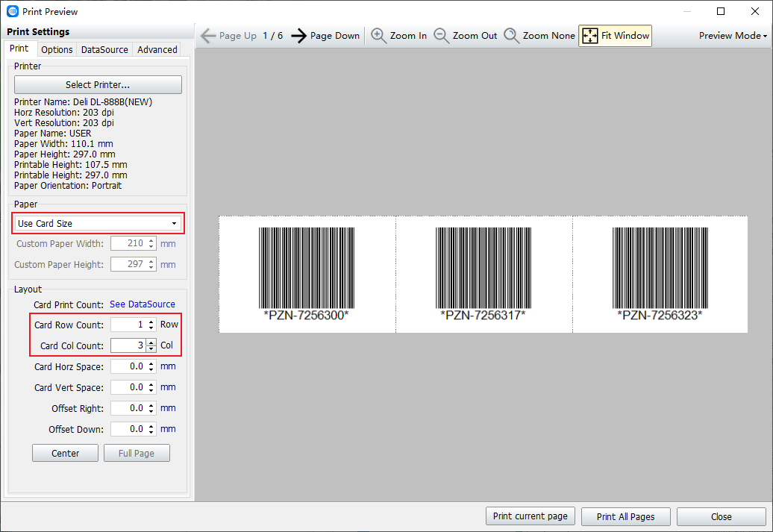Increase Offset Right with up arrow

[x=151, y=405]
